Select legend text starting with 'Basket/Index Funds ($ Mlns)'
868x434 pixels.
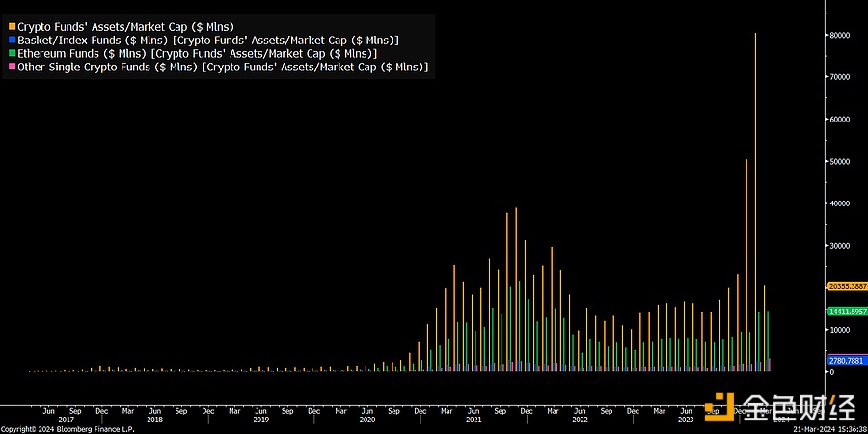(x=208, y=41)
